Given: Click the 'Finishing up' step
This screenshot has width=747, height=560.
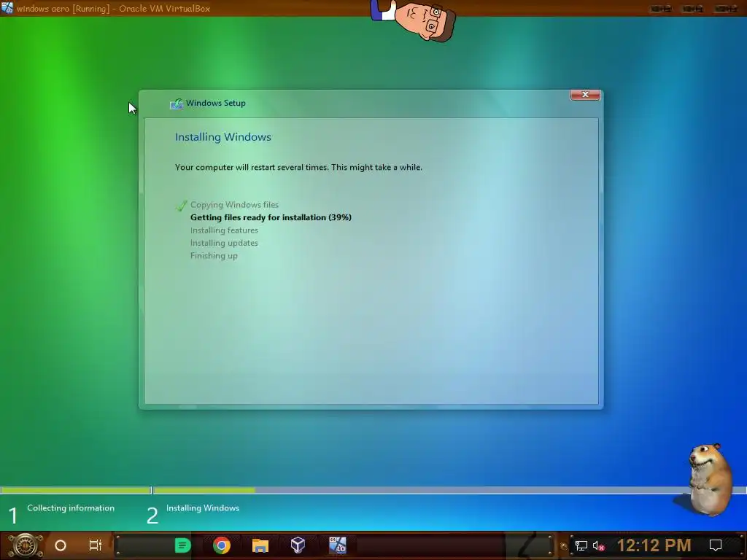Looking at the screenshot, I should (214, 256).
